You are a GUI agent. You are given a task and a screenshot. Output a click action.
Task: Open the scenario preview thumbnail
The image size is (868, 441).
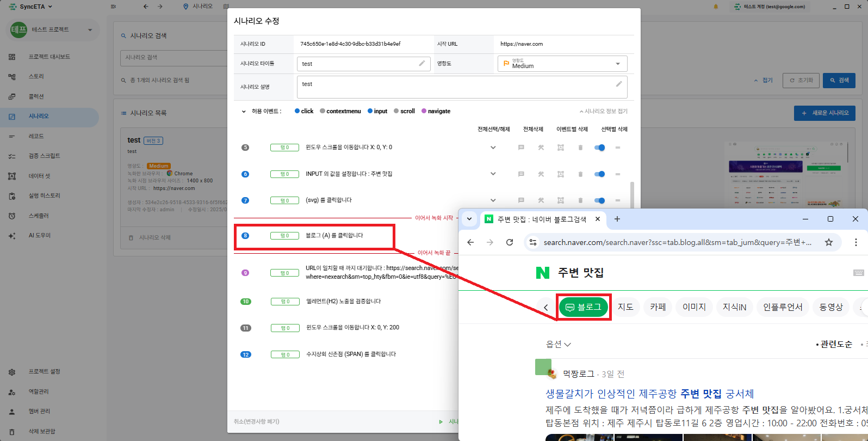coord(787,174)
